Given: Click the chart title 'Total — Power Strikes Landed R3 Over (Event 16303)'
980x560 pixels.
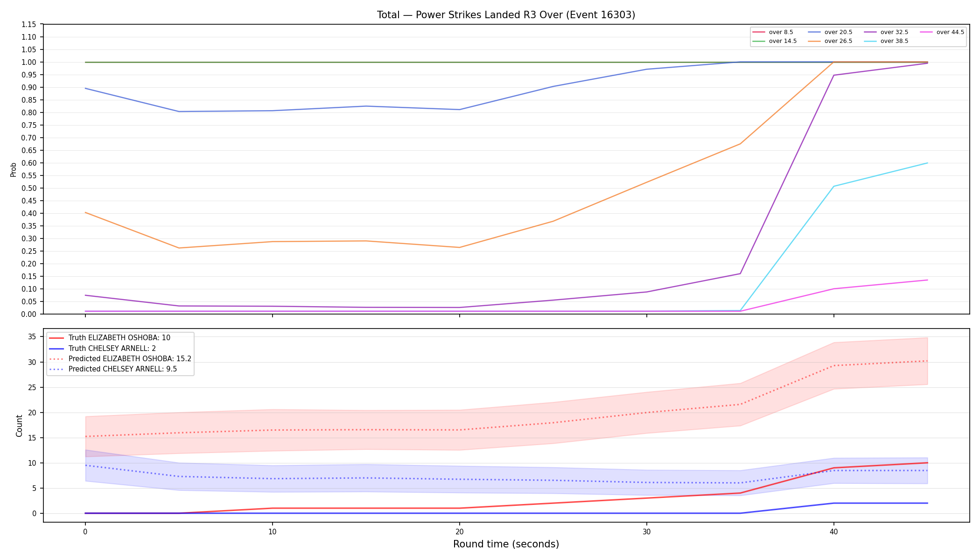Looking at the screenshot, I should 506,15.
